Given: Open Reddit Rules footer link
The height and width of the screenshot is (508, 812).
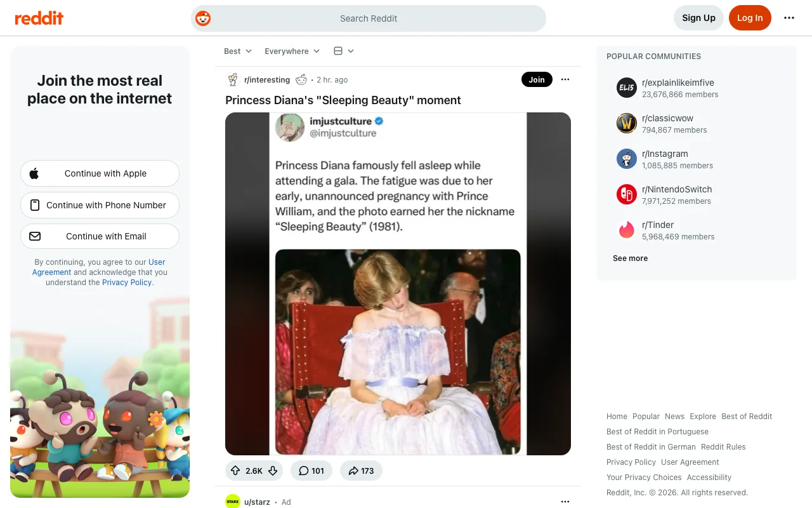Looking at the screenshot, I should (723, 447).
